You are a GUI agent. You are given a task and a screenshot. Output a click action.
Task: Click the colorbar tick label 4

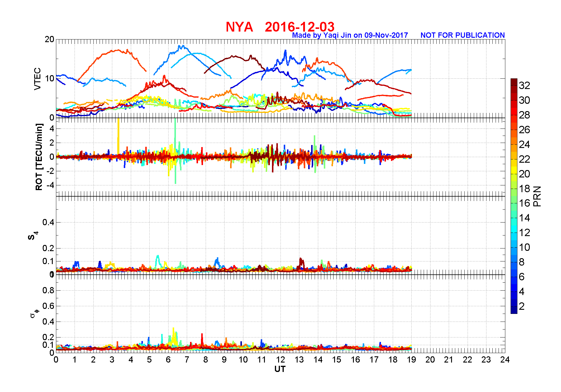(522, 291)
